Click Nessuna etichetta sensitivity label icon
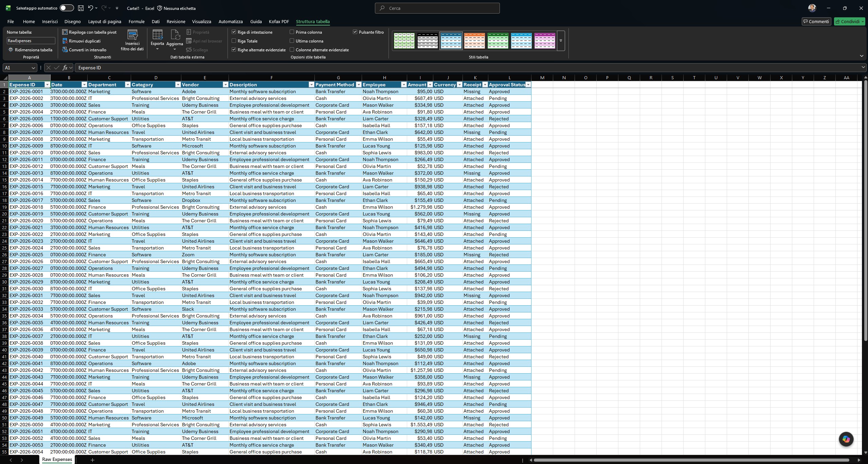Image resolution: width=868 pixels, height=464 pixels. [160, 8]
